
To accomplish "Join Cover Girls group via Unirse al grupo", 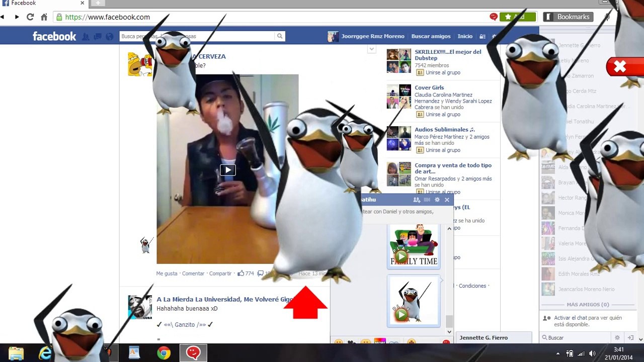I will [x=443, y=114].
